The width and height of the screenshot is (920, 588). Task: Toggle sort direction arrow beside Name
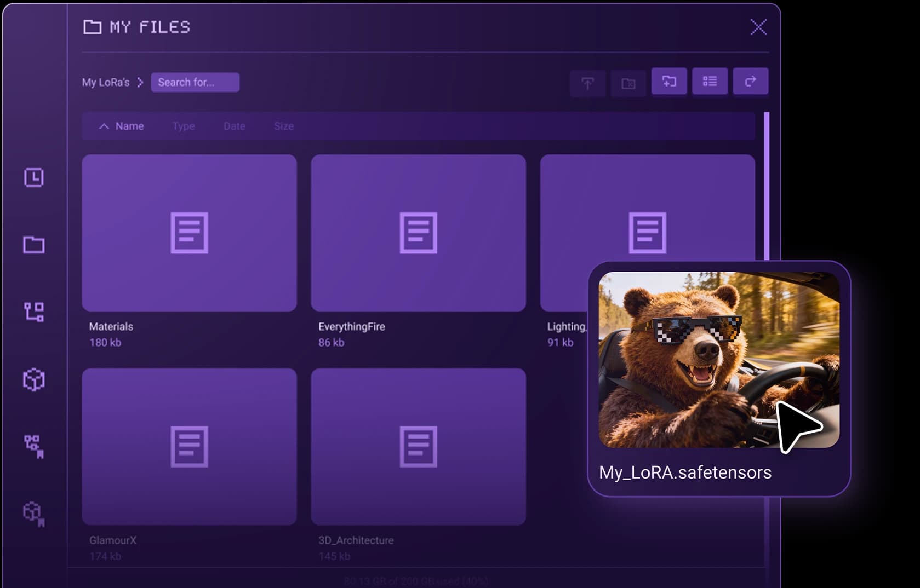pos(104,126)
